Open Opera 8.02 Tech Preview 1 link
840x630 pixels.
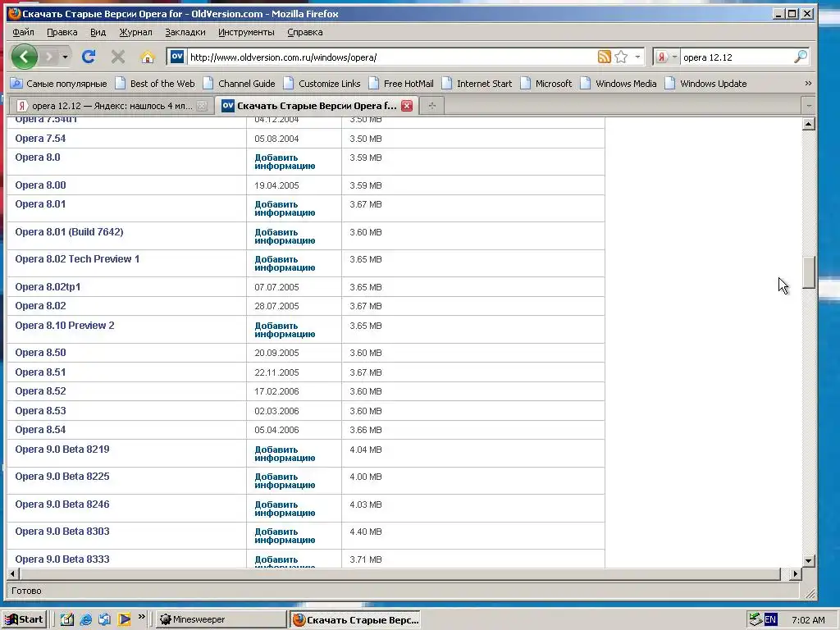pyautogui.click(x=77, y=258)
